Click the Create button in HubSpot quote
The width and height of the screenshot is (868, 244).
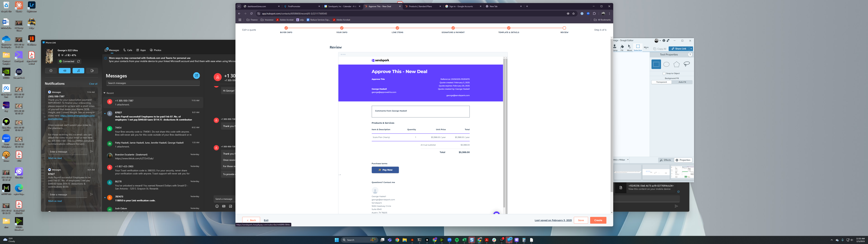pos(598,220)
